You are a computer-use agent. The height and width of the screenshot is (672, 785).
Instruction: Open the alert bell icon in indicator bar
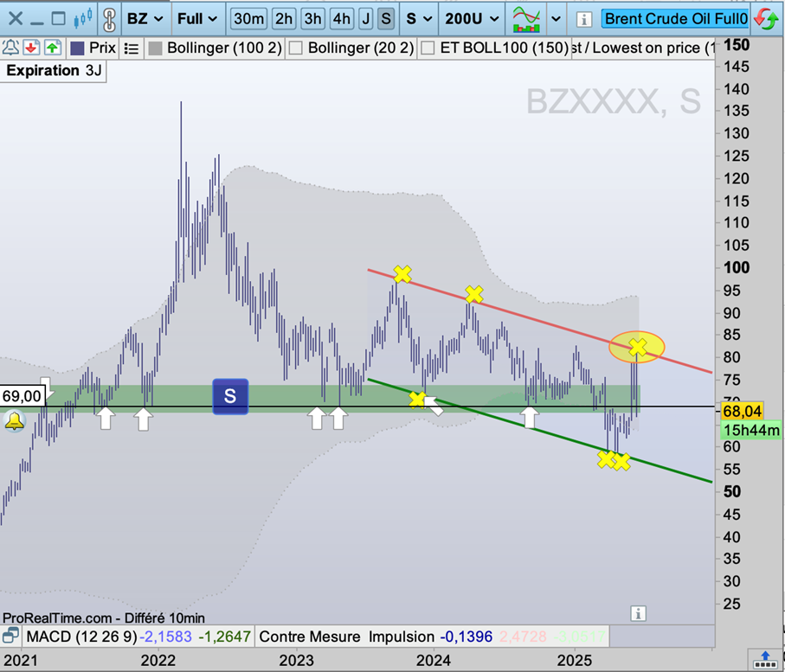coord(10,48)
